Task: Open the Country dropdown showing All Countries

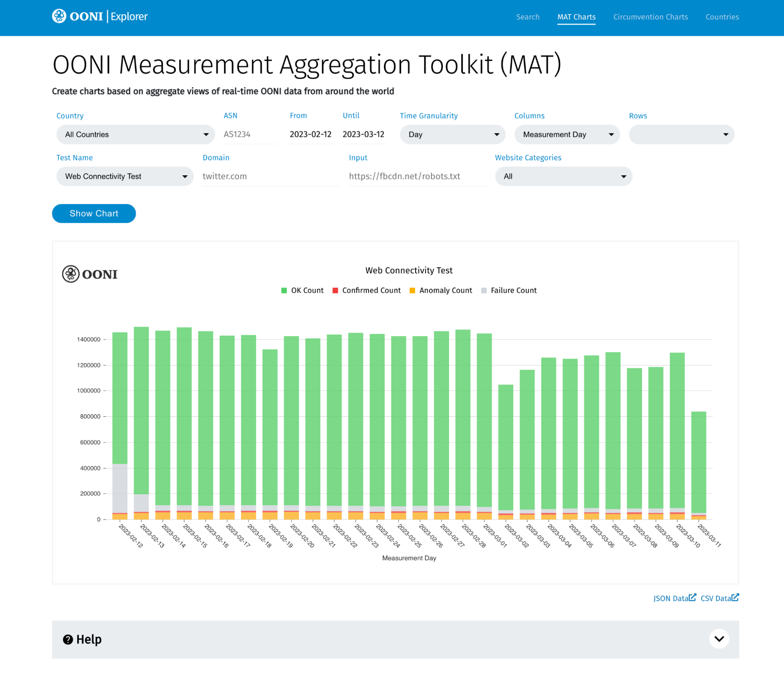Action: pos(135,135)
